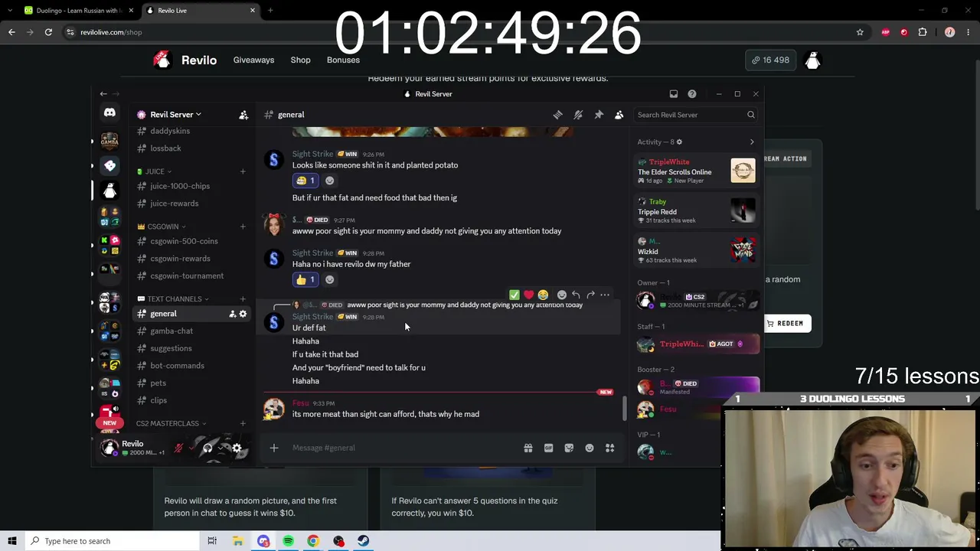Open the Gamba server icon in Discord

click(109, 141)
